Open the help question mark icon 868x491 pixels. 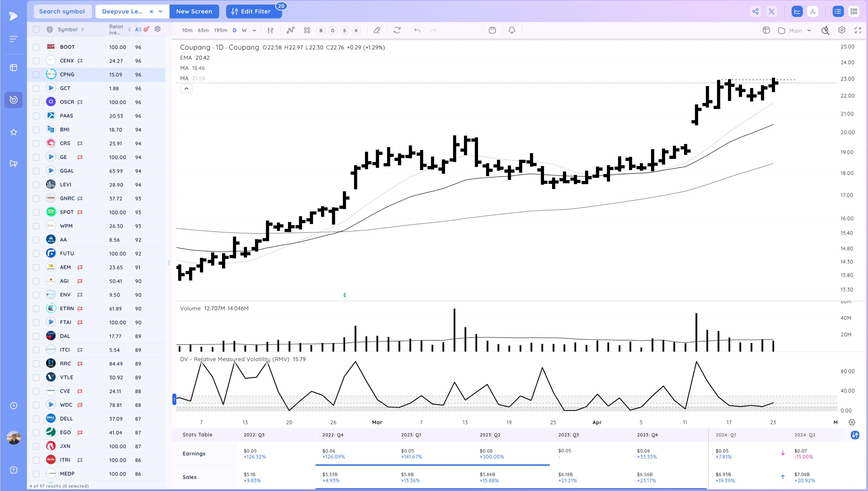tap(13, 470)
